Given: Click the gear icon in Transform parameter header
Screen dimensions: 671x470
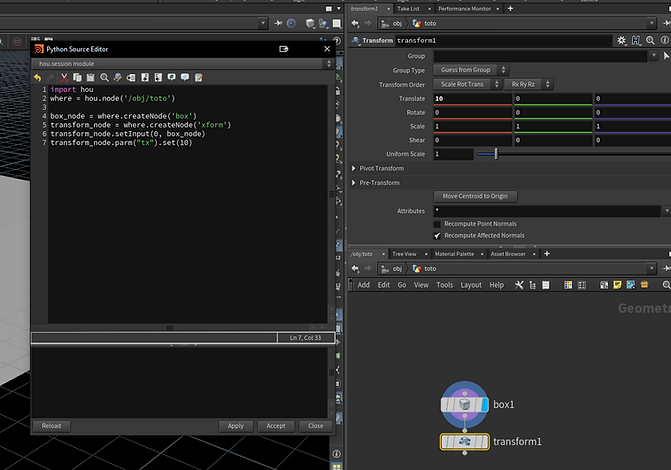Looking at the screenshot, I should (x=621, y=40).
